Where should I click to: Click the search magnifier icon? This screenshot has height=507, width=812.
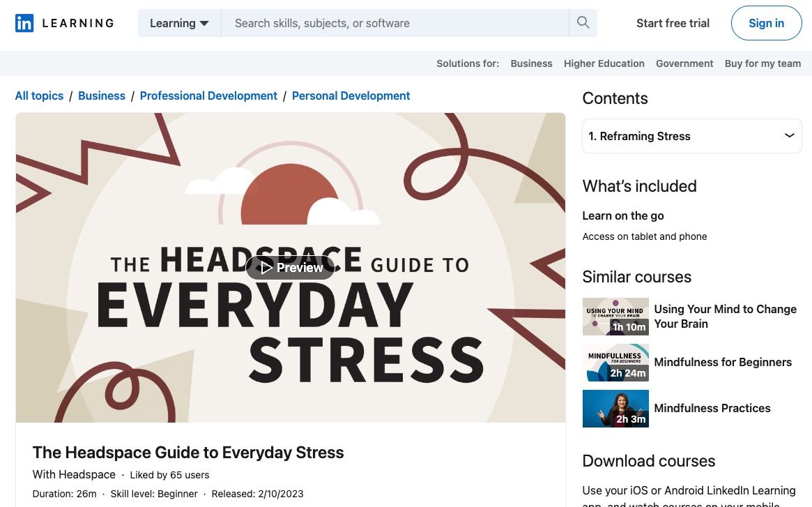(x=583, y=23)
